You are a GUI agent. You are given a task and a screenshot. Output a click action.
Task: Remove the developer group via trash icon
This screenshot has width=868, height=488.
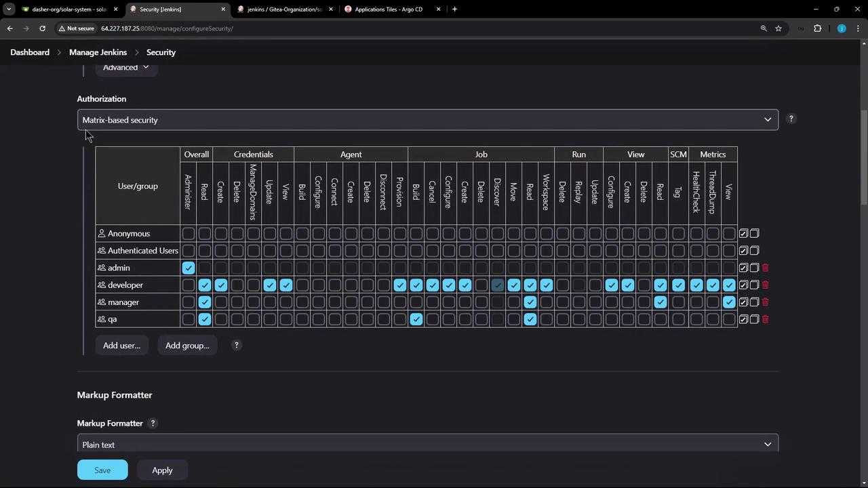[x=766, y=285]
